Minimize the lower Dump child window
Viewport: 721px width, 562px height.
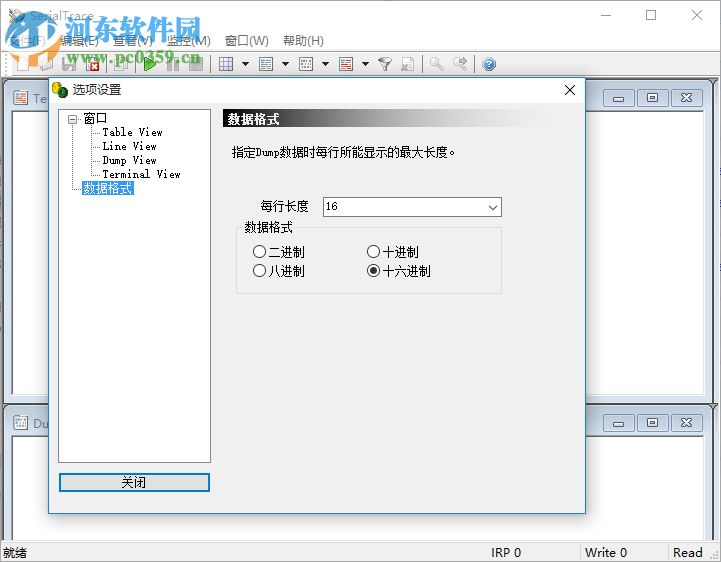(618, 423)
